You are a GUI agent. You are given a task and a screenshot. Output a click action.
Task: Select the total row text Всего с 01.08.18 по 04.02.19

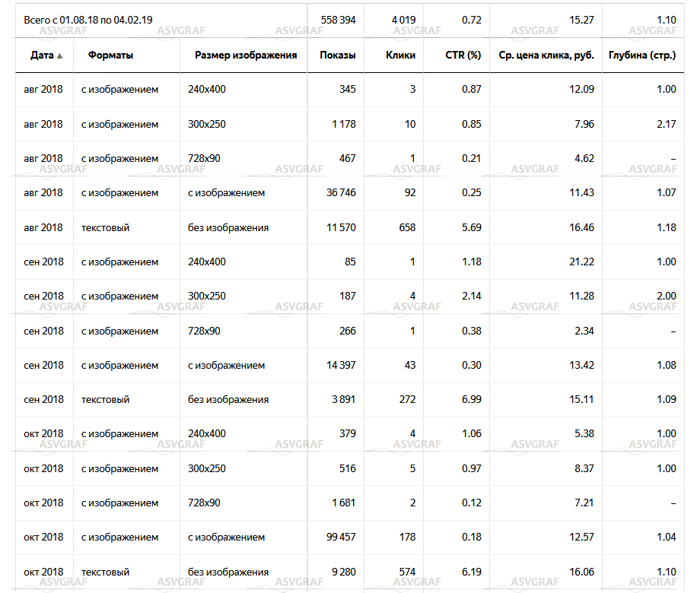click(x=88, y=20)
